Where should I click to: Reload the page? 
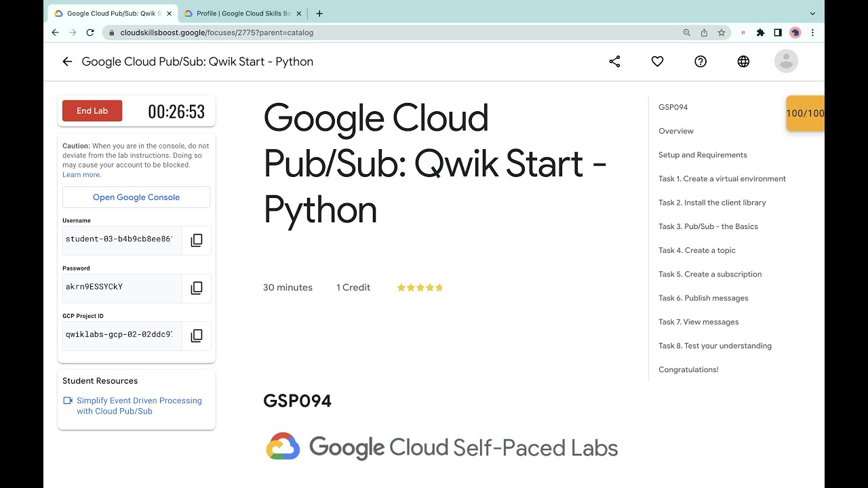pyautogui.click(x=90, y=33)
